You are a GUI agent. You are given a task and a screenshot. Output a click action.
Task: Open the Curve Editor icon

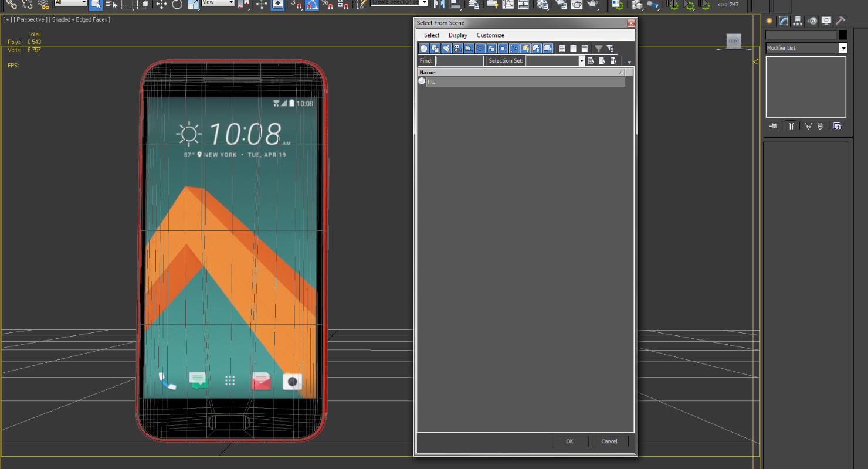pos(508,5)
